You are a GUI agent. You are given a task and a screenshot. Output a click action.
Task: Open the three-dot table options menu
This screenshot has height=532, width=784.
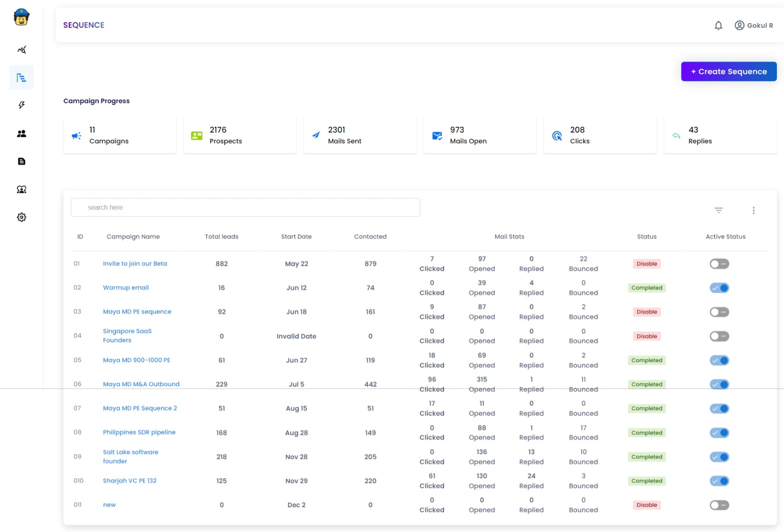[x=753, y=210]
